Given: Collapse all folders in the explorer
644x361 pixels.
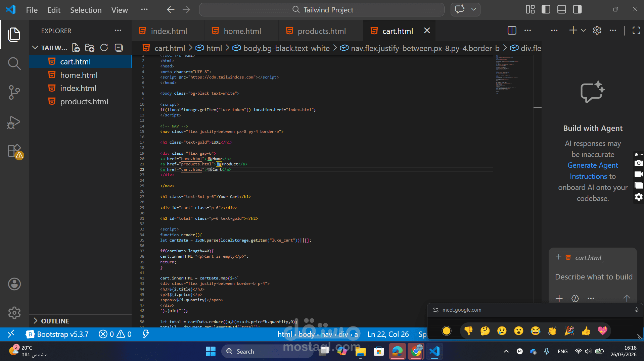Looking at the screenshot, I should click(119, 48).
